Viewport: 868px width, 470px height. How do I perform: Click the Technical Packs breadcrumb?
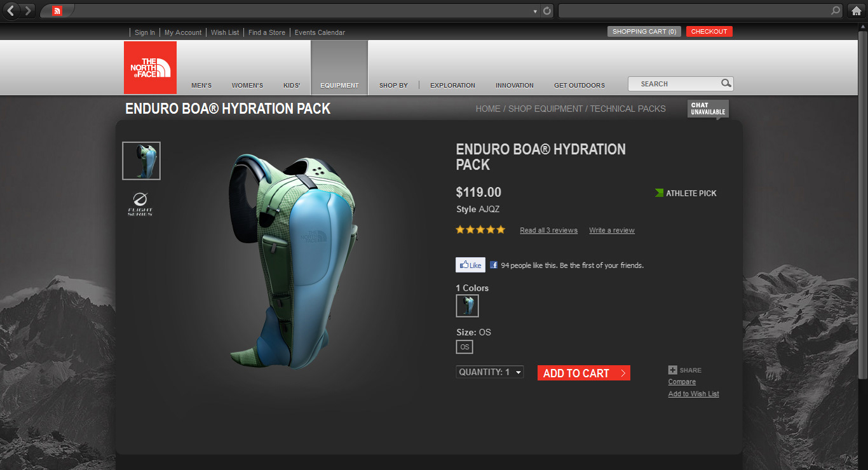coord(628,109)
